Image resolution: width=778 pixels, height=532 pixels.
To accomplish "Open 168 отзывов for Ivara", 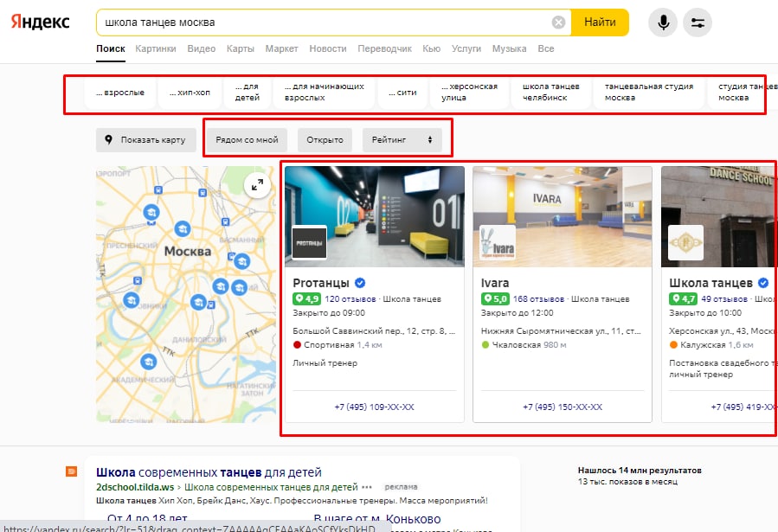I will [538, 299].
